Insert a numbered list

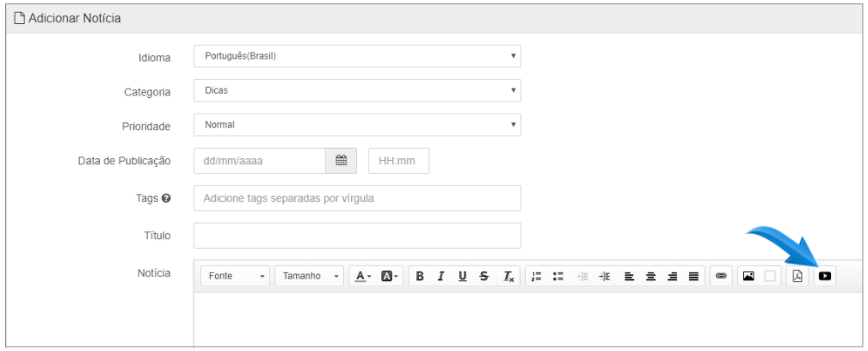(536, 275)
